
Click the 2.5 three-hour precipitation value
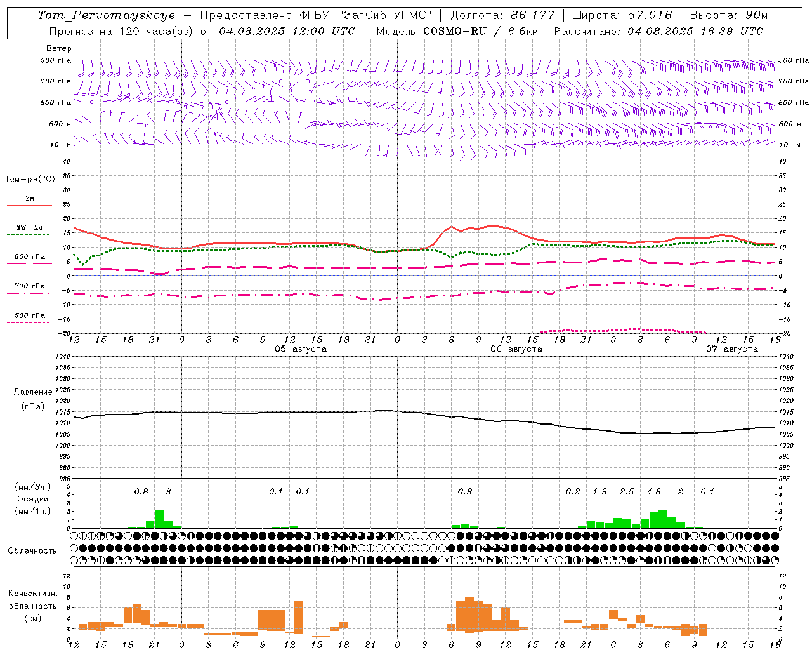point(627,491)
